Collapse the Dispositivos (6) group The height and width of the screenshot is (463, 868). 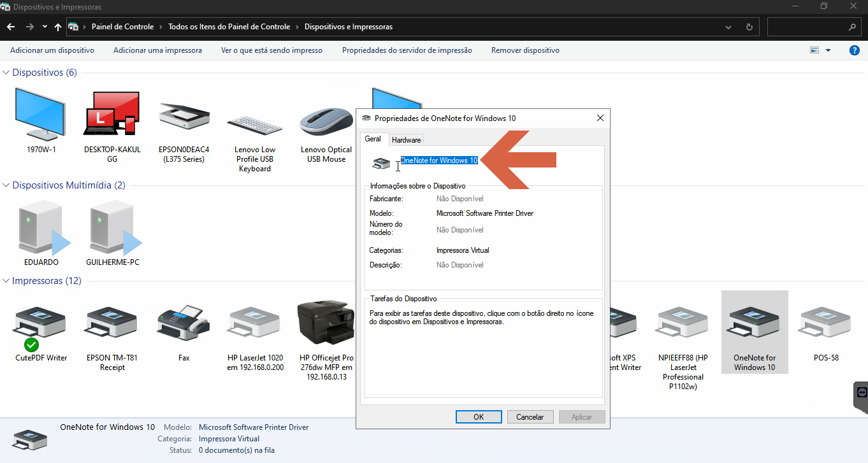[x=6, y=73]
